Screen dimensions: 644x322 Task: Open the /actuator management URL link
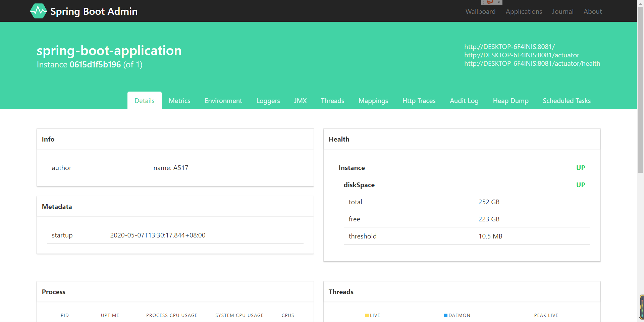(x=522, y=55)
